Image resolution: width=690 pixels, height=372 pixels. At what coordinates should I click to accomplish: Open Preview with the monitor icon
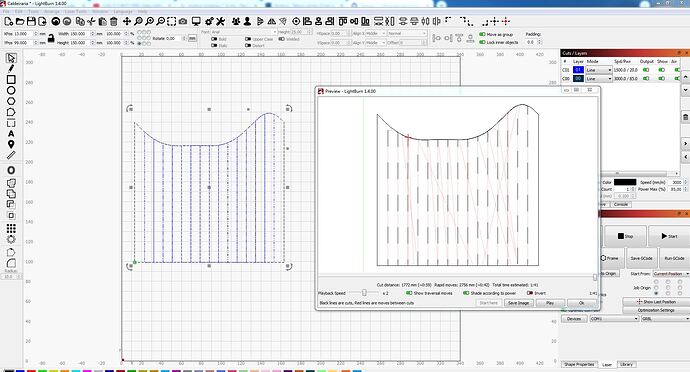pyautogui.click(x=196, y=21)
